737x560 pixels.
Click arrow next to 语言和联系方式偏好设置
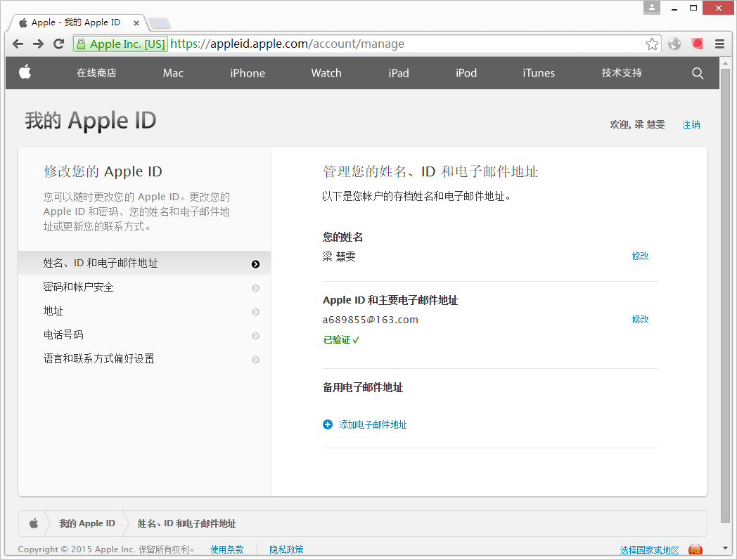255,360
